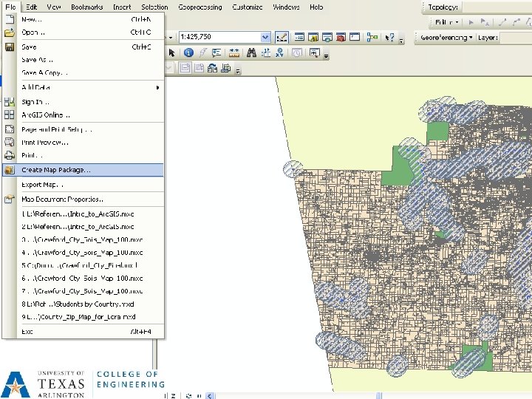This screenshot has height=399, width=532.
Task: Click the ArcGIS Online grid icon
Action: click(10, 115)
